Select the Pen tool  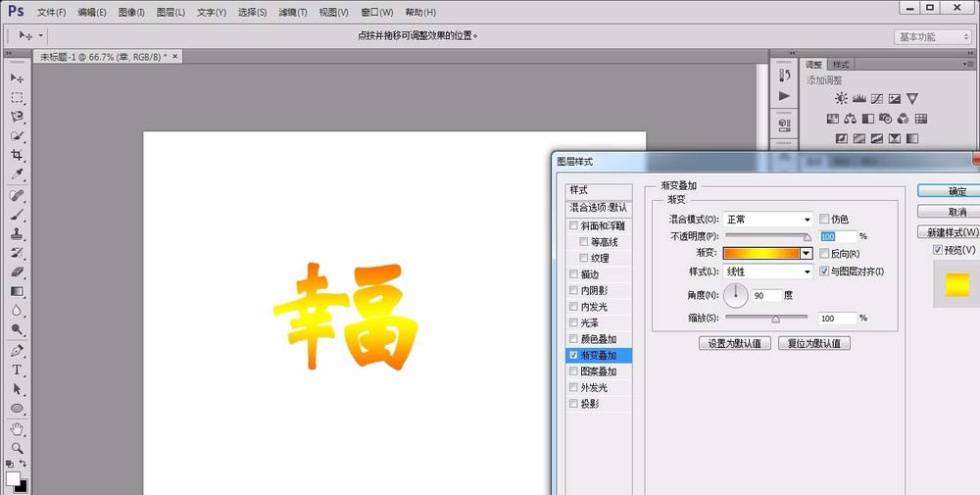point(18,350)
